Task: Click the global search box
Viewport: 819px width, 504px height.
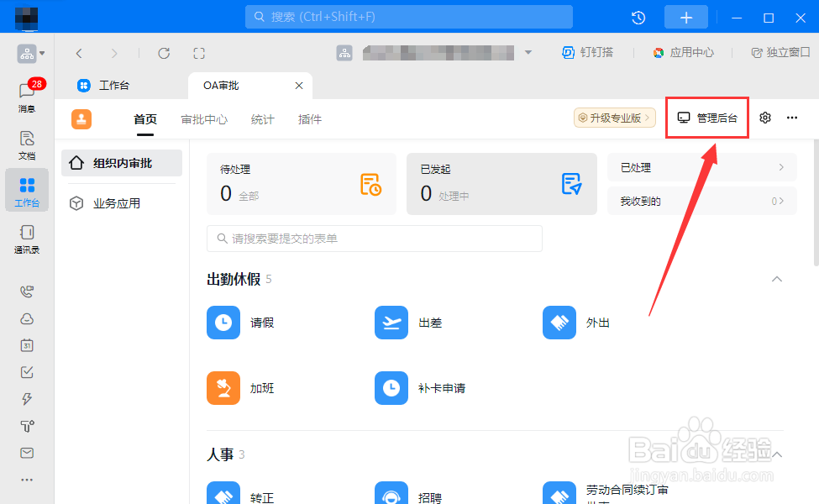Action: pos(409,18)
